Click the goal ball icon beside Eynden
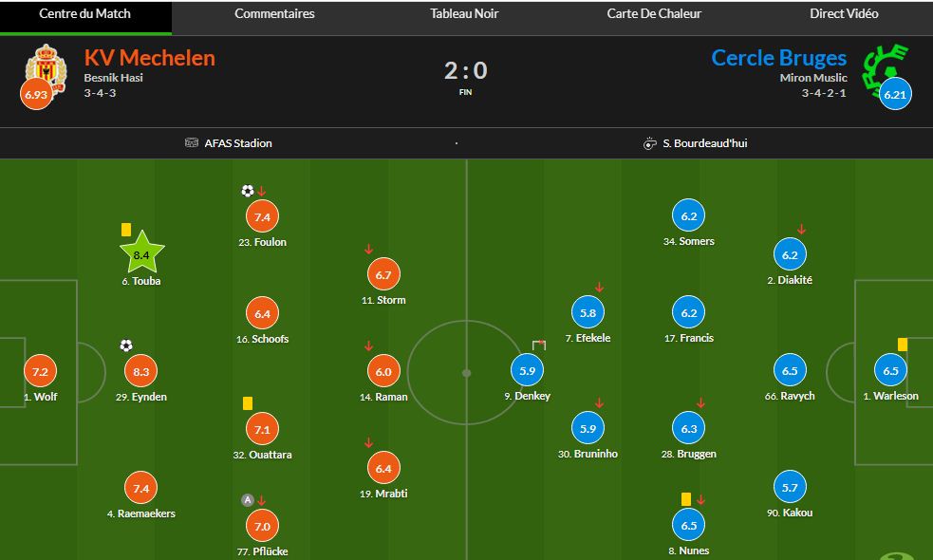933x560 pixels. click(126, 345)
